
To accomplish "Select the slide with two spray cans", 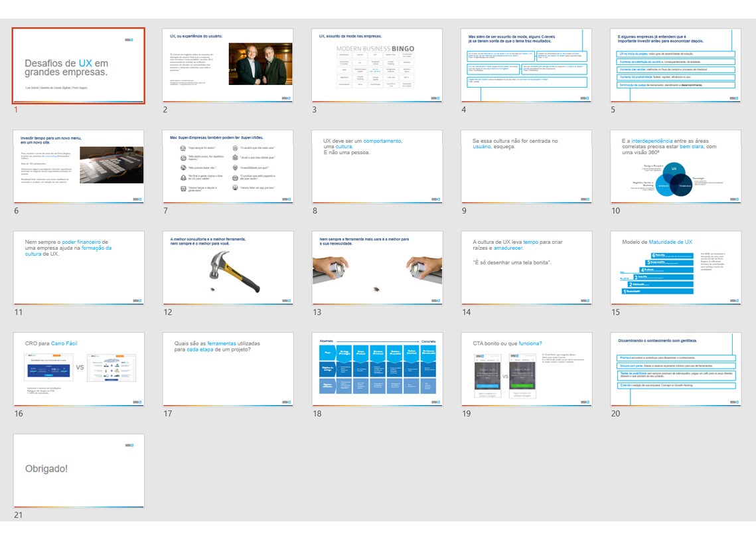I will [x=378, y=268].
